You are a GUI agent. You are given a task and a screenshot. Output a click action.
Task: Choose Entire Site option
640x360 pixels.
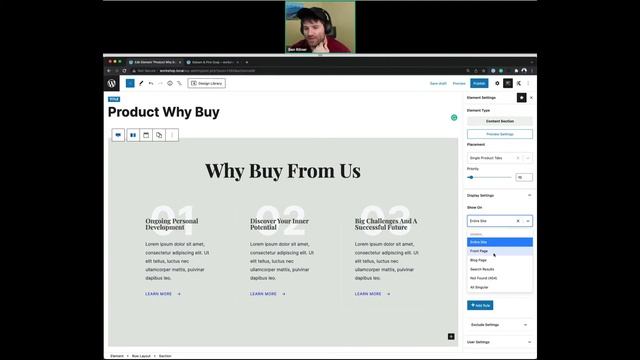pos(500,242)
